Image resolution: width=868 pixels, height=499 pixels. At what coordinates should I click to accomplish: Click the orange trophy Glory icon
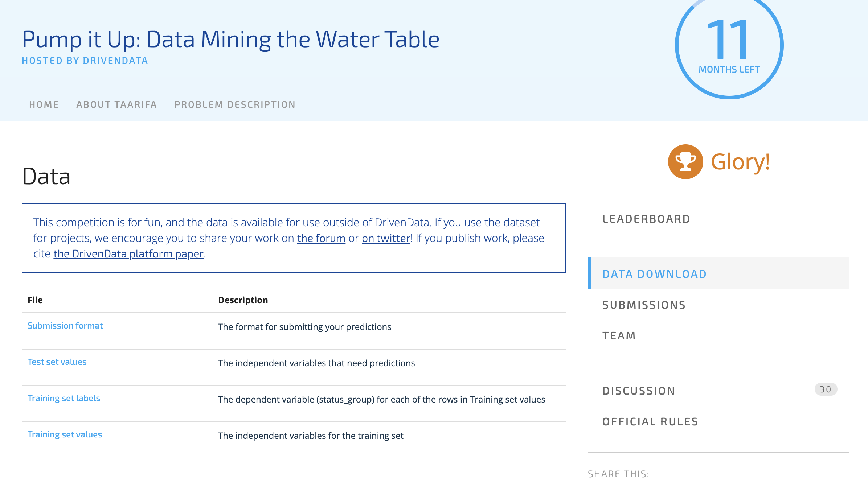coord(685,162)
